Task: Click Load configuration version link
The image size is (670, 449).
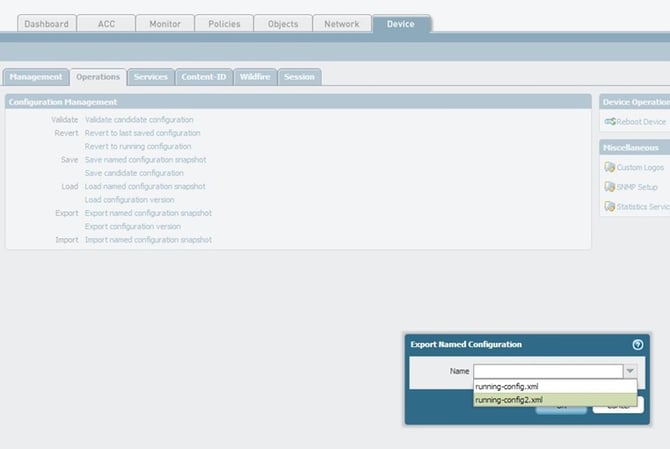Action: point(129,200)
